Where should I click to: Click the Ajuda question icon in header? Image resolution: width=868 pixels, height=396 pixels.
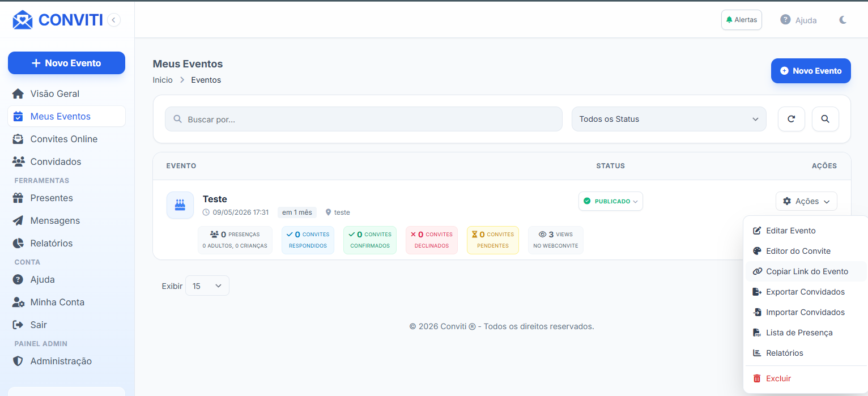pos(785,20)
